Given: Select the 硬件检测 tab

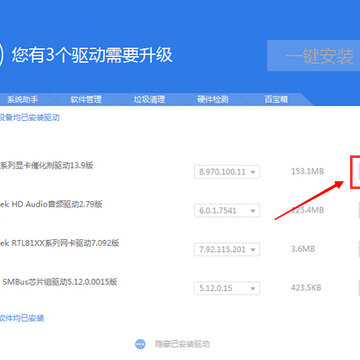Looking at the screenshot, I should tap(213, 99).
